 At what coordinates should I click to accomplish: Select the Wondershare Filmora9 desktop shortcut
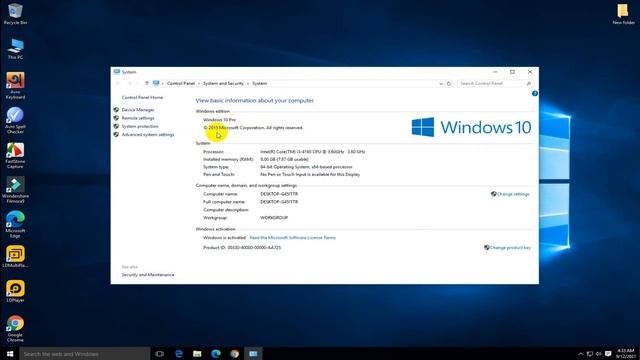pos(15,190)
